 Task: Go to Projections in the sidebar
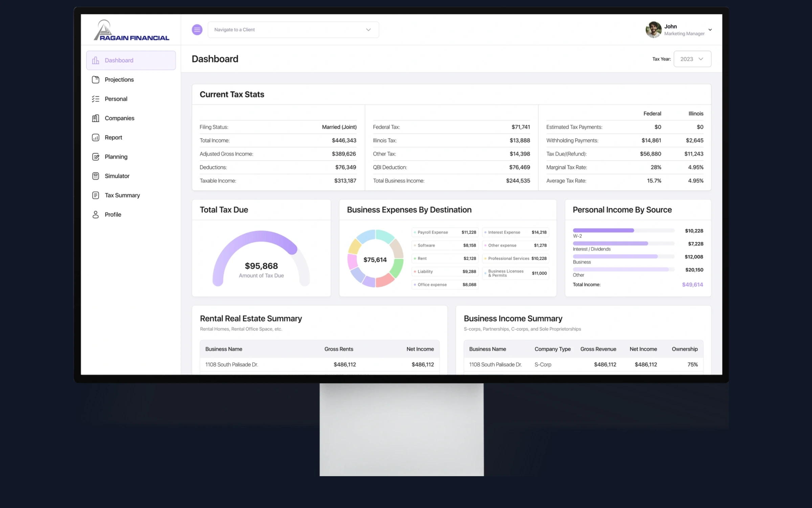(x=131, y=80)
